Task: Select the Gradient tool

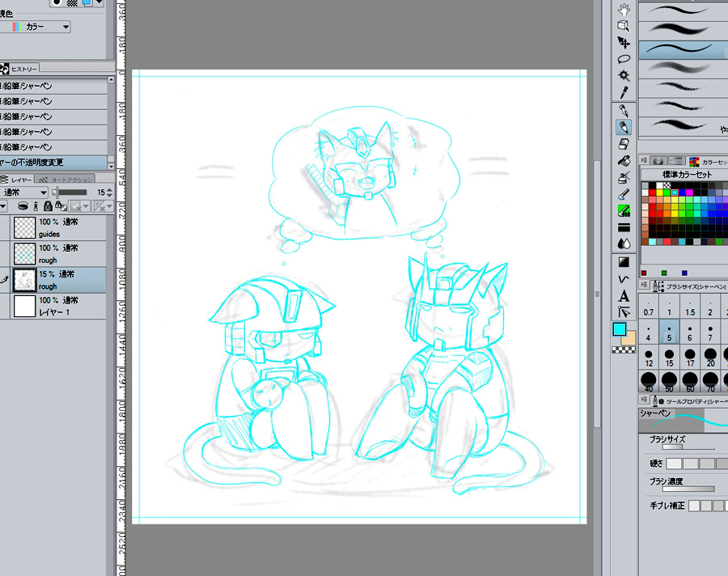Action: pyautogui.click(x=624, y=262)
